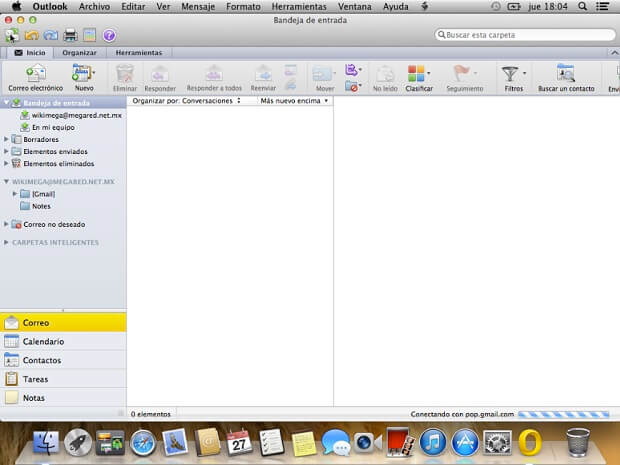Open the Mensaje menu

(198, 7)
